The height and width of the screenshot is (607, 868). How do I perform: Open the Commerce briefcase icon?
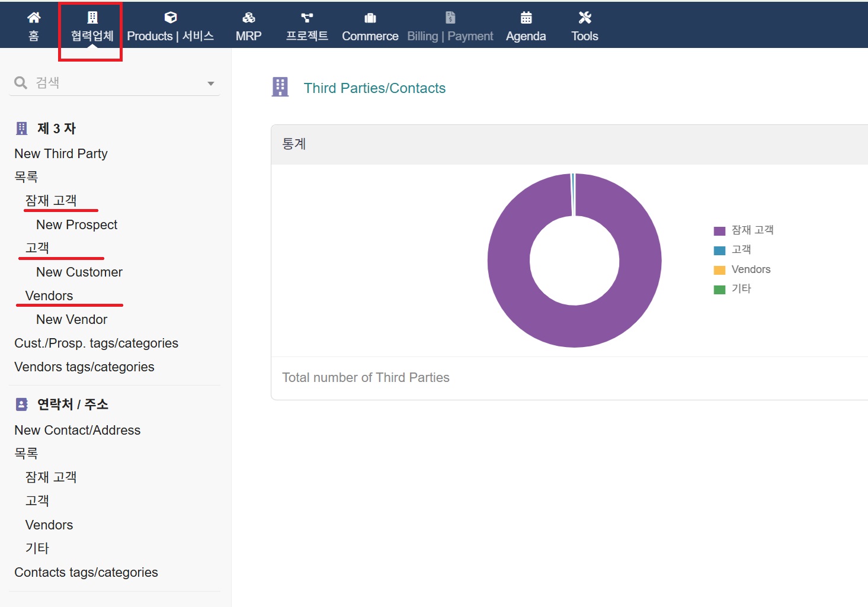tap(370, 18)
